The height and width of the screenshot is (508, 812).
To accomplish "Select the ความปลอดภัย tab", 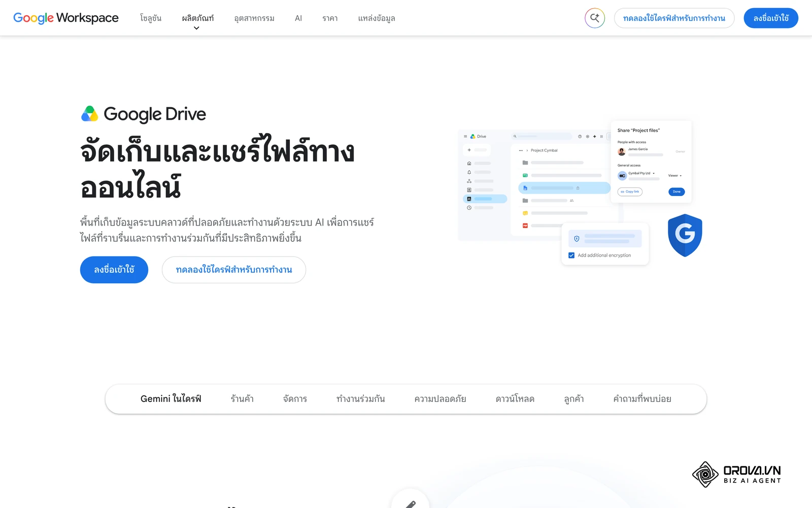I will click(x=440, y=399).
